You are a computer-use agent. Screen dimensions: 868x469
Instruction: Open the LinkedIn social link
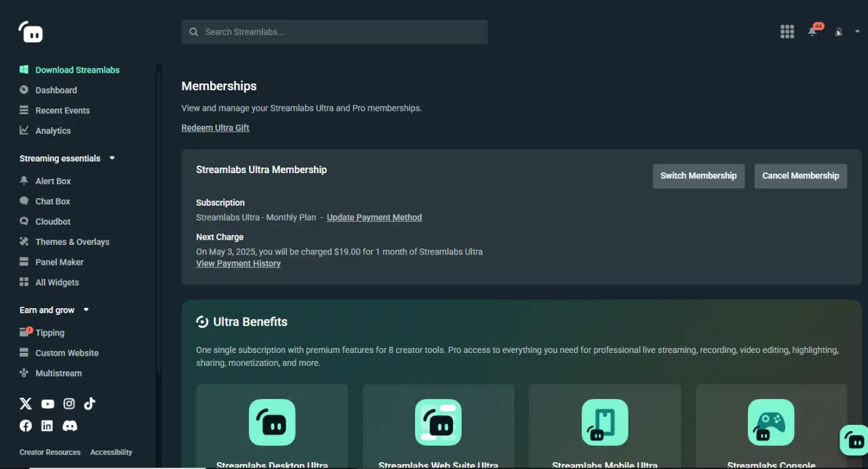pyautogui.click(x=47, y=426)
